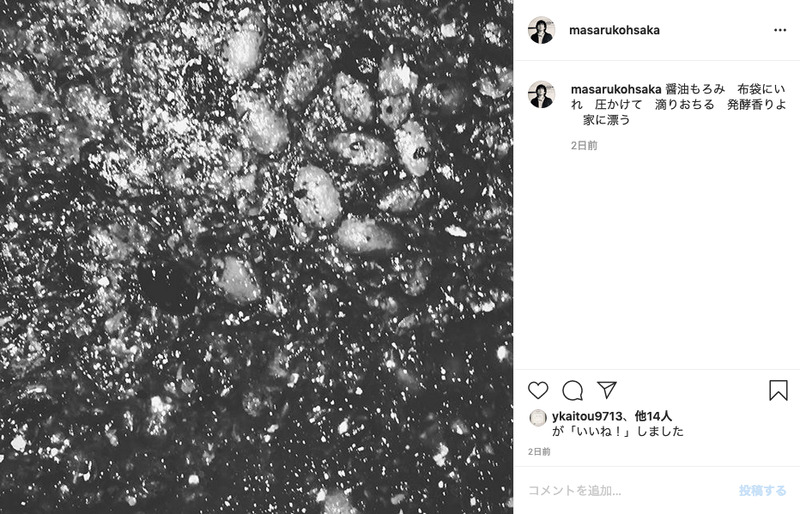Visit the ykaitou9713 profile link
Screen dimensions: 800x514
[587, 417]
